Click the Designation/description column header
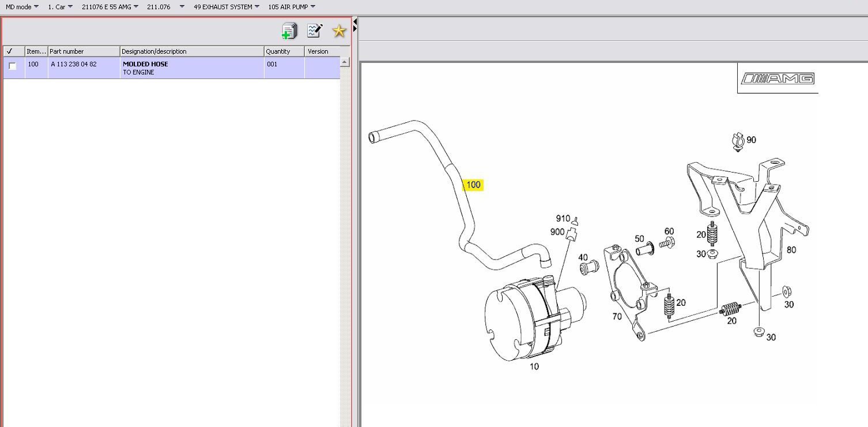 (192, 51)
